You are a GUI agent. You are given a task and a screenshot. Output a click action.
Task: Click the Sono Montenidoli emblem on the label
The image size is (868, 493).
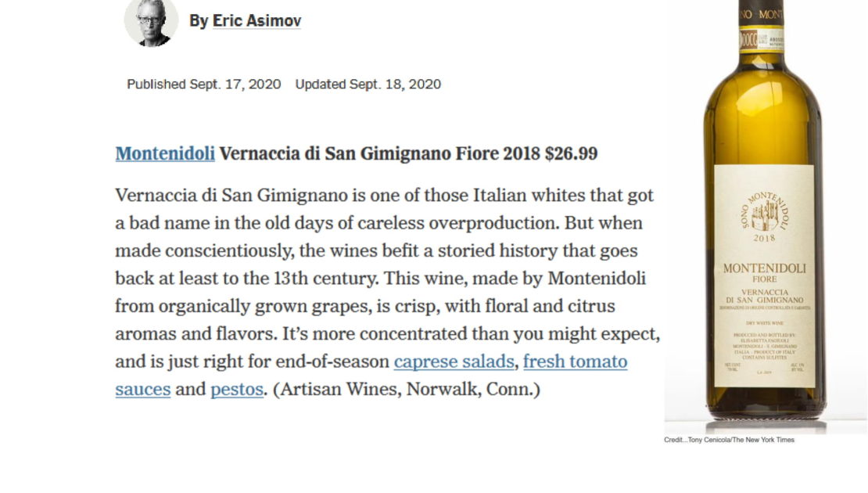(765, 212)
